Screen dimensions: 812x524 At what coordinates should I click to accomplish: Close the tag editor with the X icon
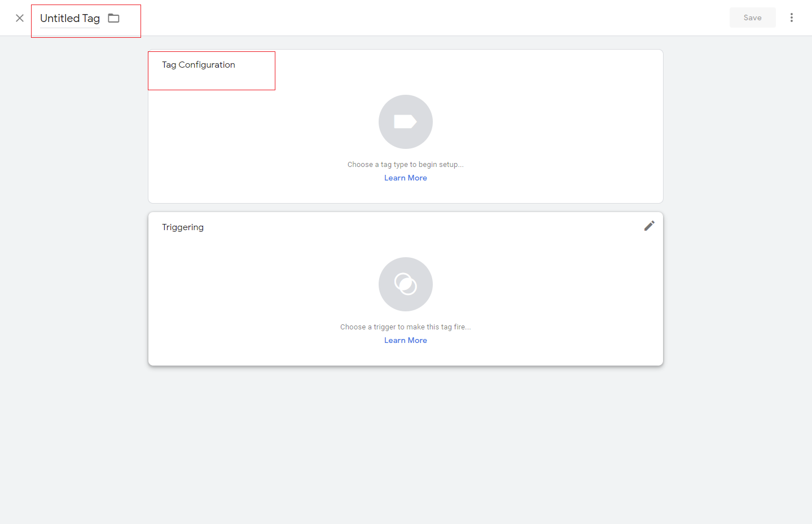point(20,18)
